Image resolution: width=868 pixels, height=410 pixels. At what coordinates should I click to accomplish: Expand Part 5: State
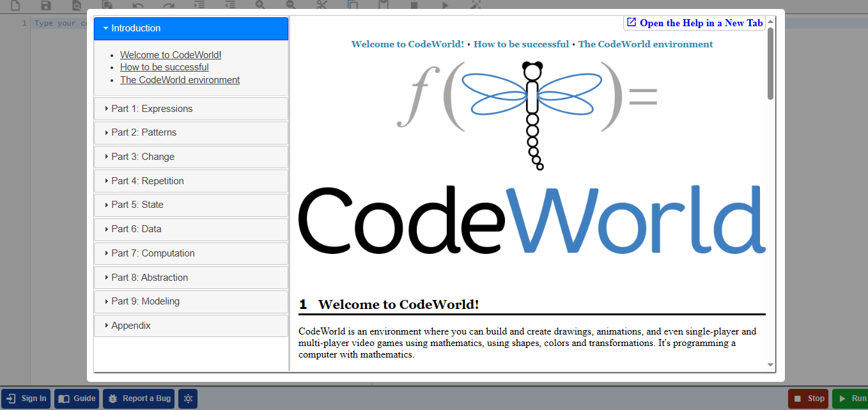click(191, 205)
